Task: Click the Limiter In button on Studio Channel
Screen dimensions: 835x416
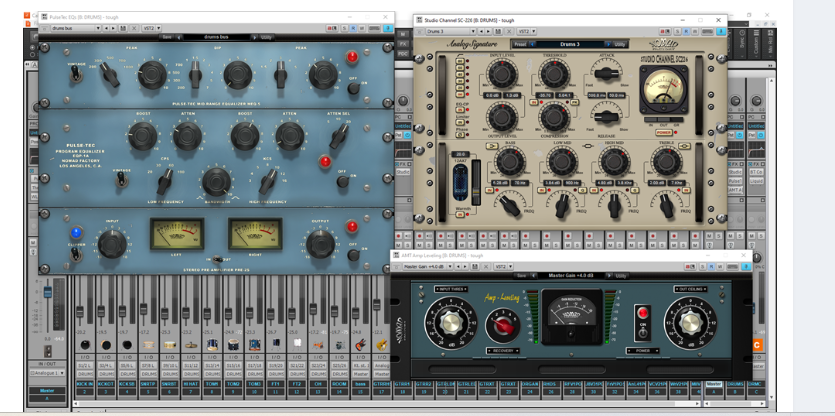Action: click(x=460, y=122)
